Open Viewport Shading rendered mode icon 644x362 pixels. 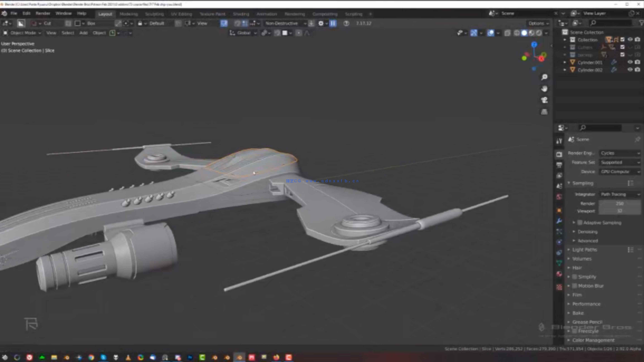pos(539,33)
